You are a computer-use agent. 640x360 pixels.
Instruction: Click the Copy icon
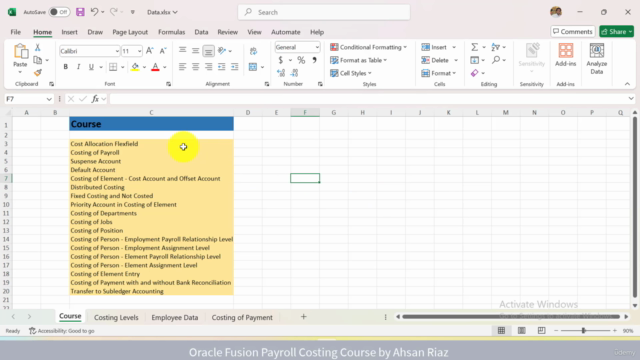(x=38, y=60)
